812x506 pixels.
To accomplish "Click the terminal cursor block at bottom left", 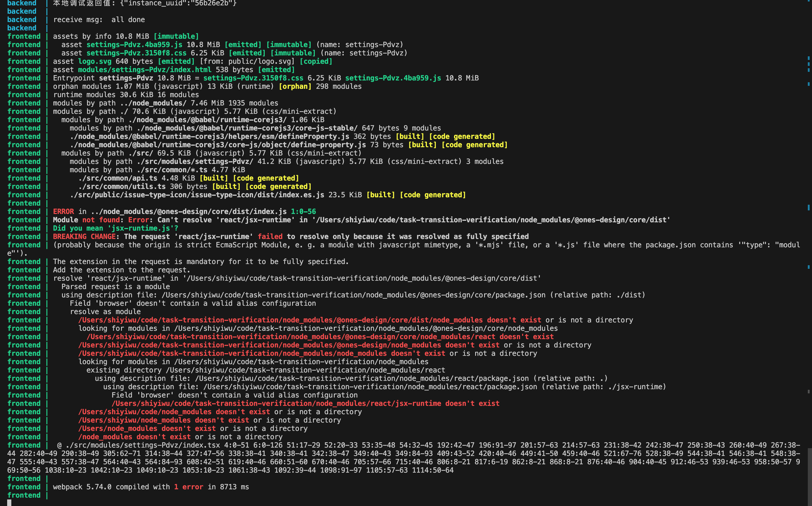I will click(x=9, y=503).
